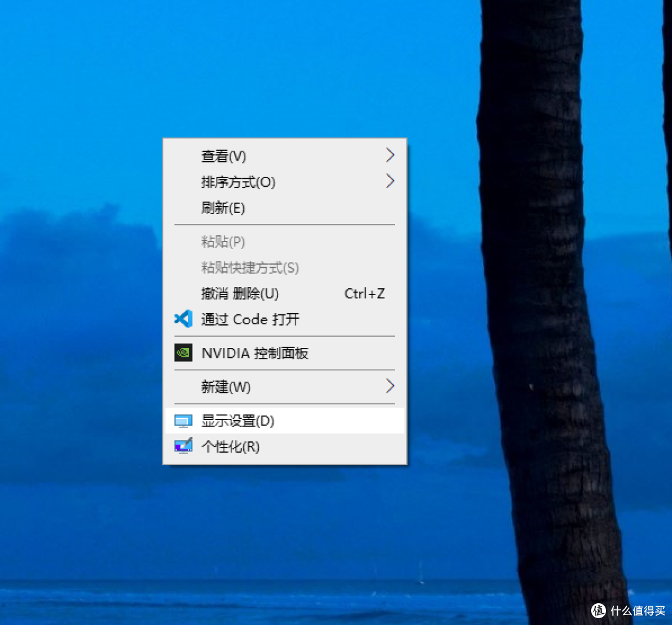Click the Ctrl+Z shortcut text

365,294
